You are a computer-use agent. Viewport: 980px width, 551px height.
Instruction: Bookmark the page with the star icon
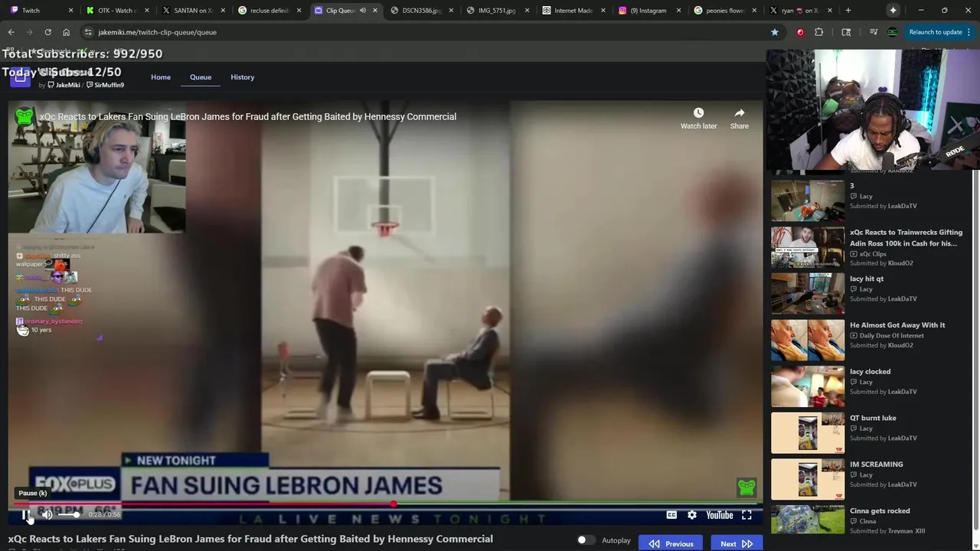pos(775,32)
